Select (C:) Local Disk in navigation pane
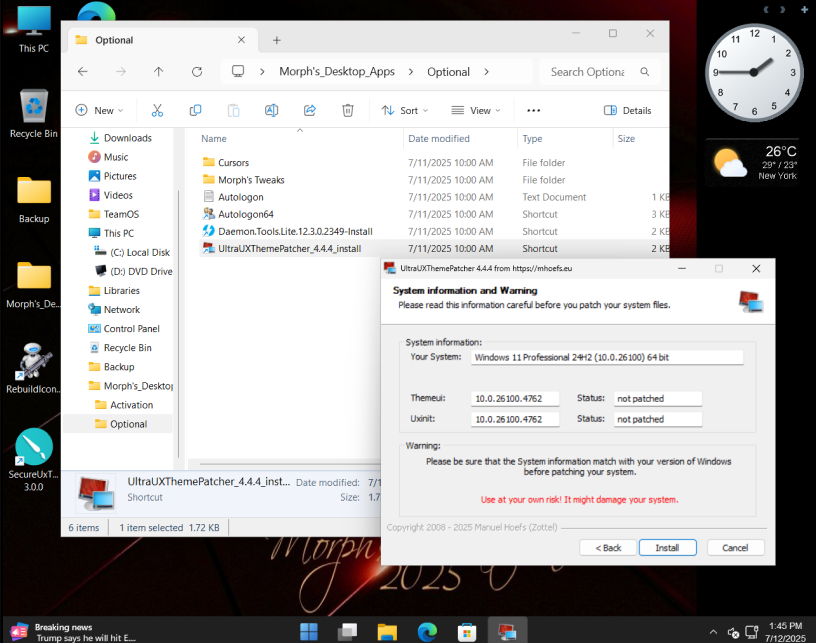 (x=132, y=252)
